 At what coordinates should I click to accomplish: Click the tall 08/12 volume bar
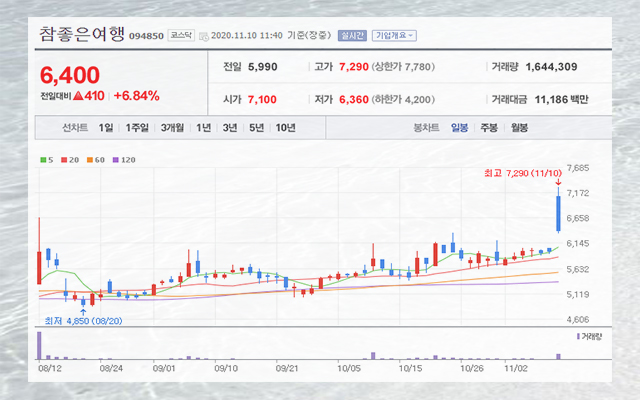[x=39, y=345]
